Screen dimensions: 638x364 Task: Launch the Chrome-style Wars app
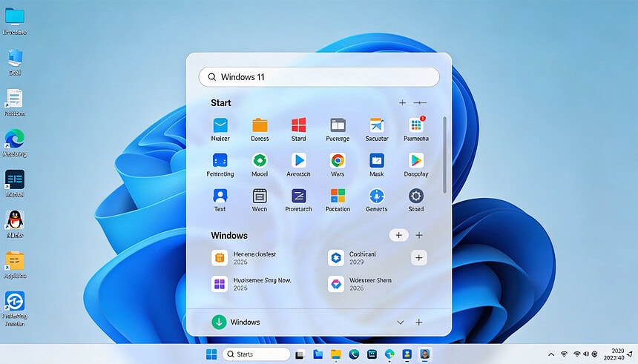coord(338,161)
